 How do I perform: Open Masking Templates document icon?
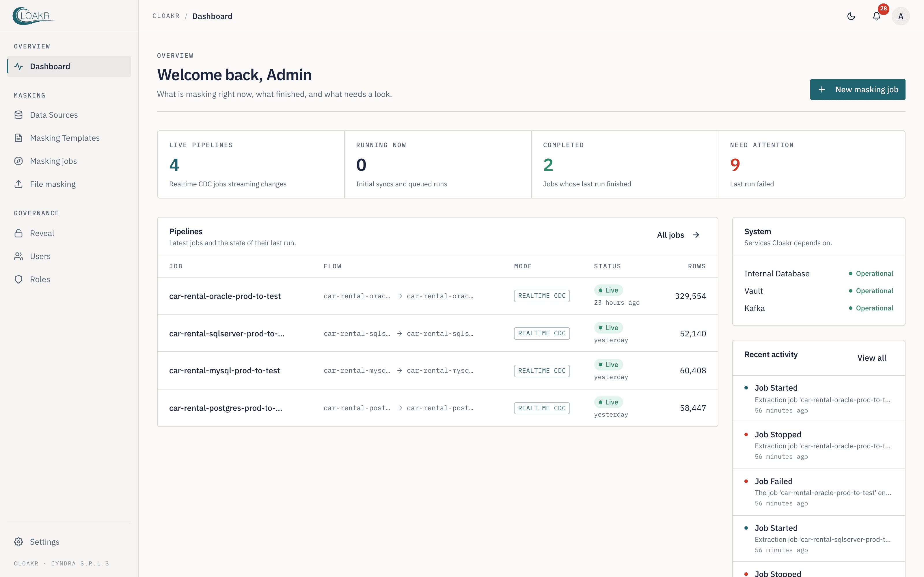coord(18,138)
